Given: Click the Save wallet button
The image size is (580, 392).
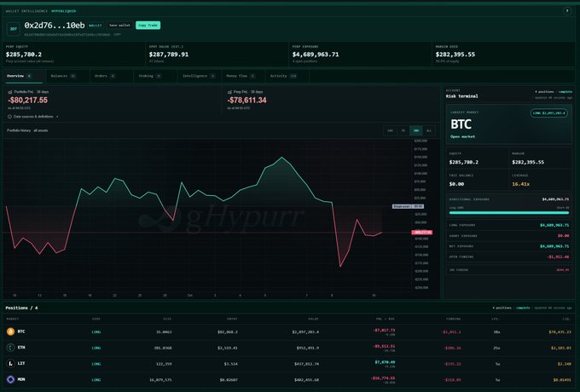Looking at the screenshot, I should 119,25.
